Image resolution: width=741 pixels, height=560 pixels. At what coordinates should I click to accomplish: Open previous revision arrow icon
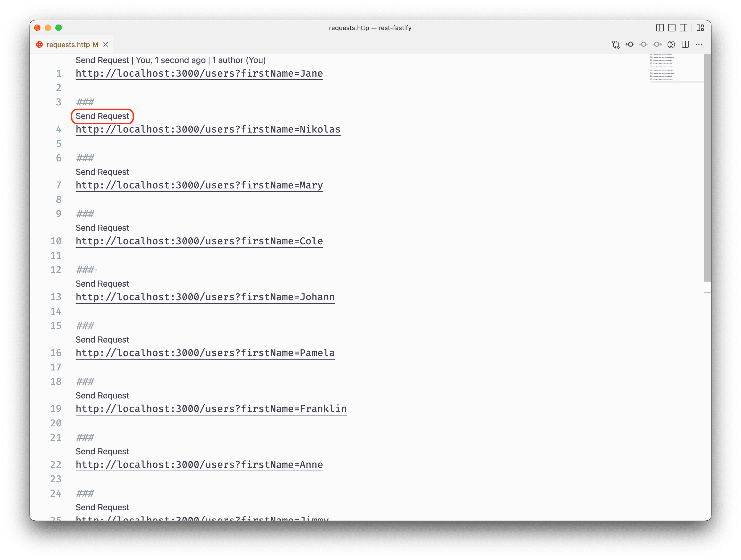click(x=629, y=44)
